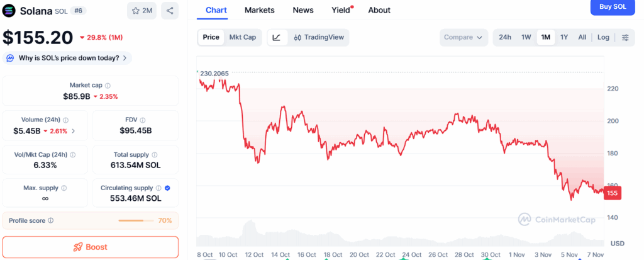Viewport: 644px width, 260px height.
Task: Toggle the Log scale option
Action: point(603,37)
